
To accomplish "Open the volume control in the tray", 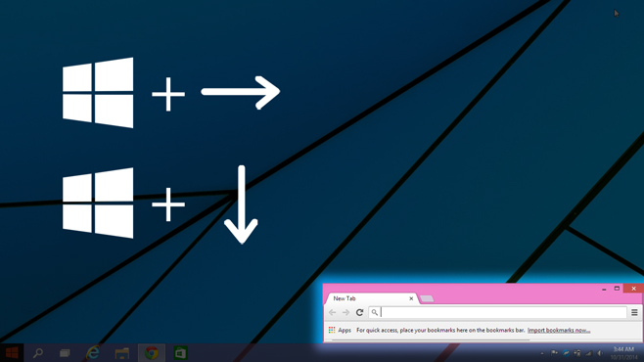I will pyautogui.click(x=601, y=353).
